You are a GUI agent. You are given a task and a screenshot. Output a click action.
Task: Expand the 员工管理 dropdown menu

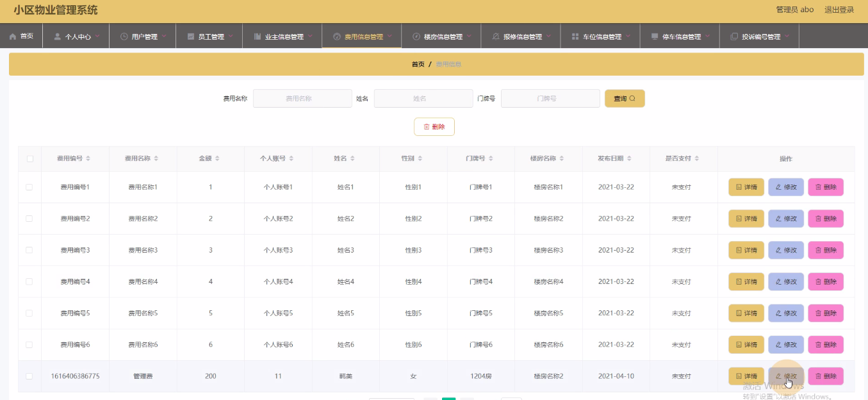click(231, 36)
